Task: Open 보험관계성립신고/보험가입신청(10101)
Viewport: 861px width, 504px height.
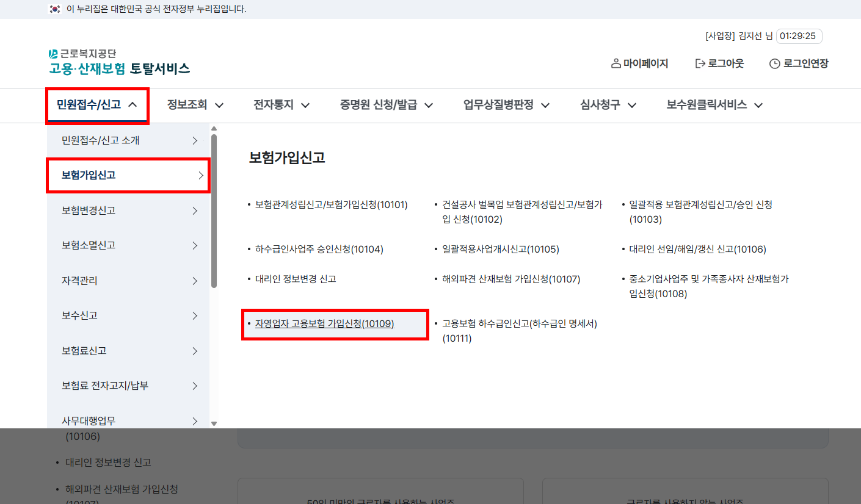Action: point(331,205)
